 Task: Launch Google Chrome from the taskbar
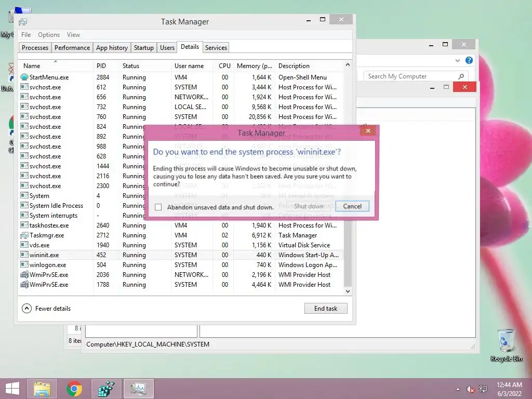tap(74, 389)
